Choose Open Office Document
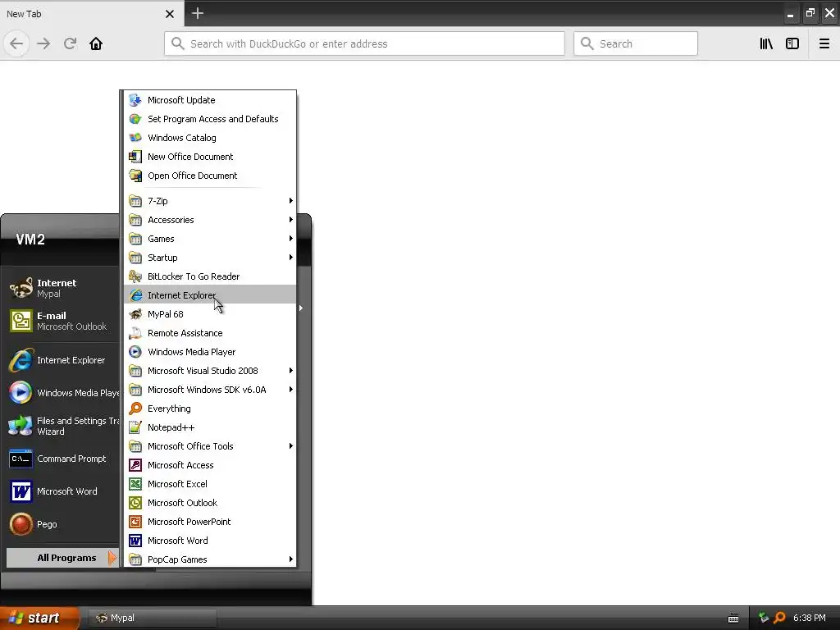This screenshot has width=840, height=630. tap(210, 176)
